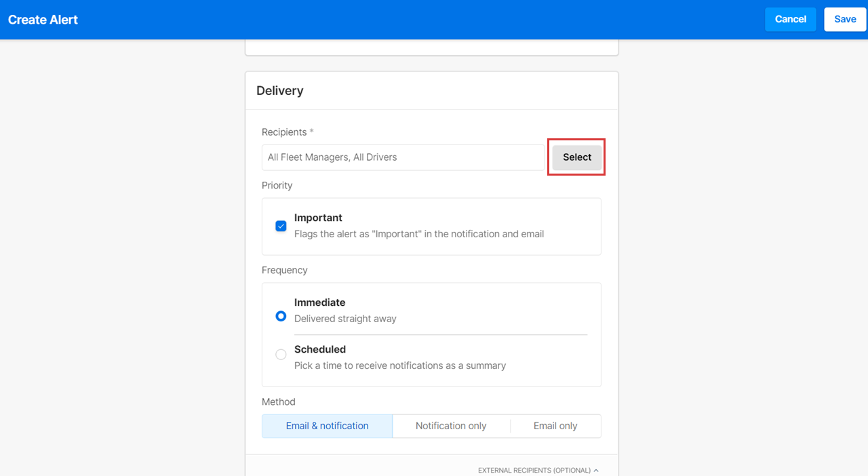Click the Scheduled label text
The height and width of the screenshot is (476, 868).
point(320,349)
